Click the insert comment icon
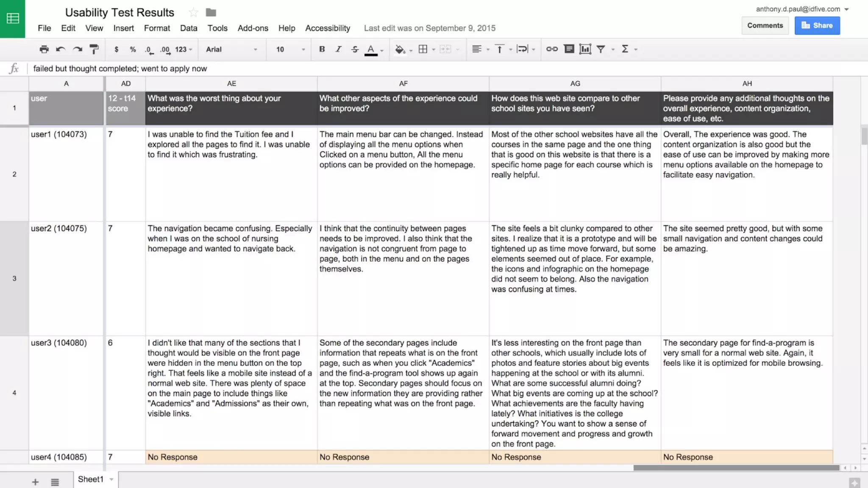This screenshot has height=488, width=868. click(x=569, y=49)
